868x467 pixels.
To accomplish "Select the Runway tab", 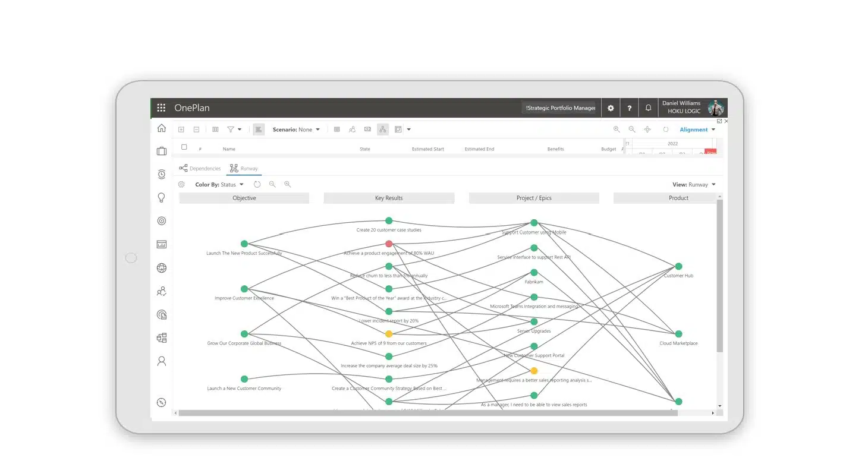I will (x=244, y=169).
